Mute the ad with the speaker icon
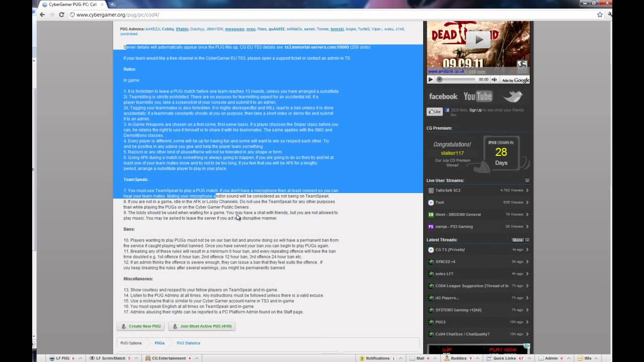The image size is (644, 362). pyautogui.click(x=494, y=79)
